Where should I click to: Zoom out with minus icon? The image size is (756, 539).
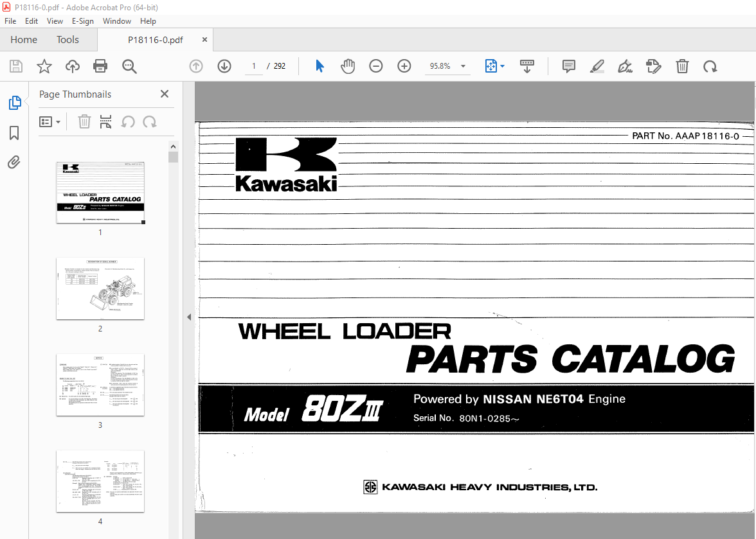(x=375, y=66)
